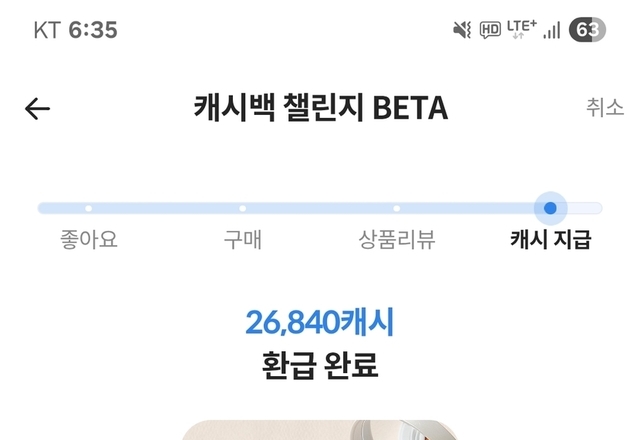Tap the battery 63 indicator
Screen dimensions: 640x440
(587, 30)
